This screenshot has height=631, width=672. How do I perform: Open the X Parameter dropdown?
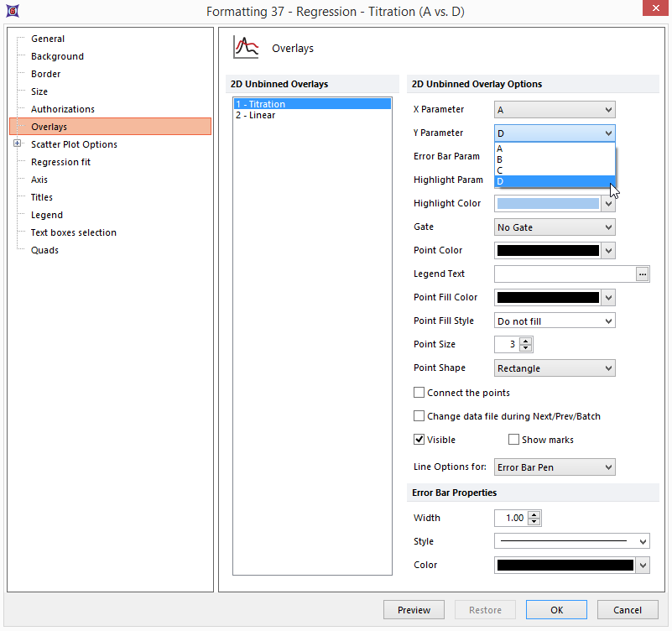[x=555, y=110]
